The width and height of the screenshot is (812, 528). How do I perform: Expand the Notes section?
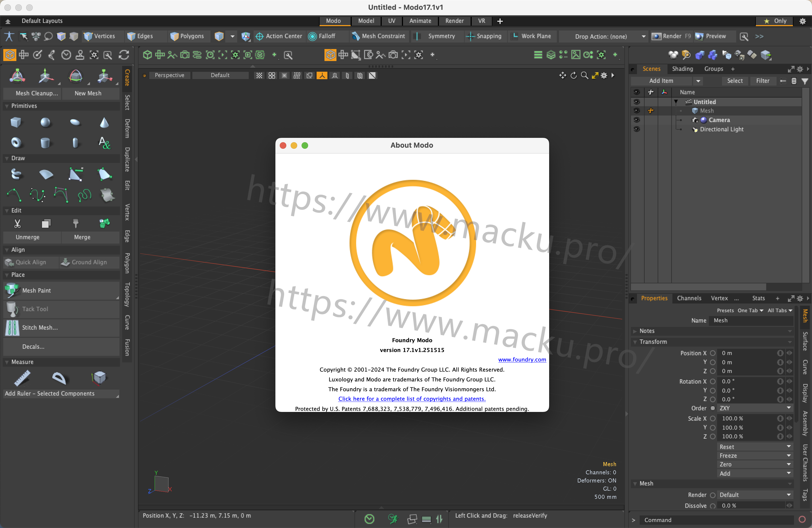point(635,331)
